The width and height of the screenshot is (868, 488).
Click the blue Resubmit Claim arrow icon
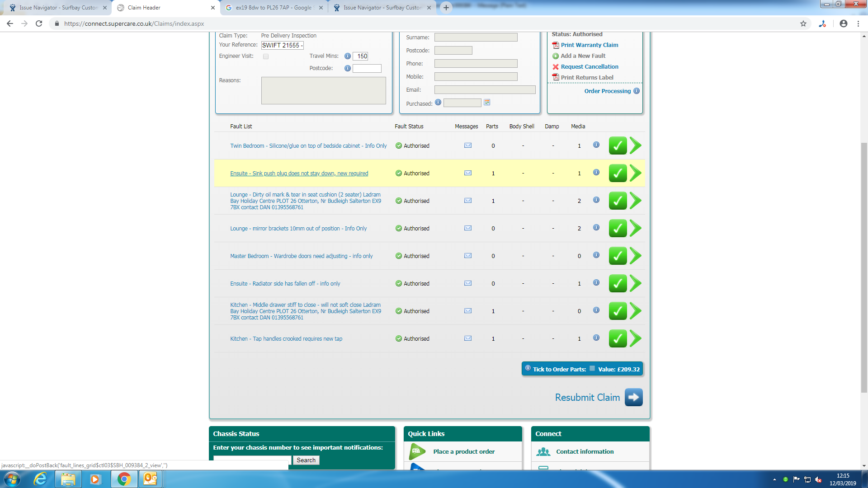633,397
